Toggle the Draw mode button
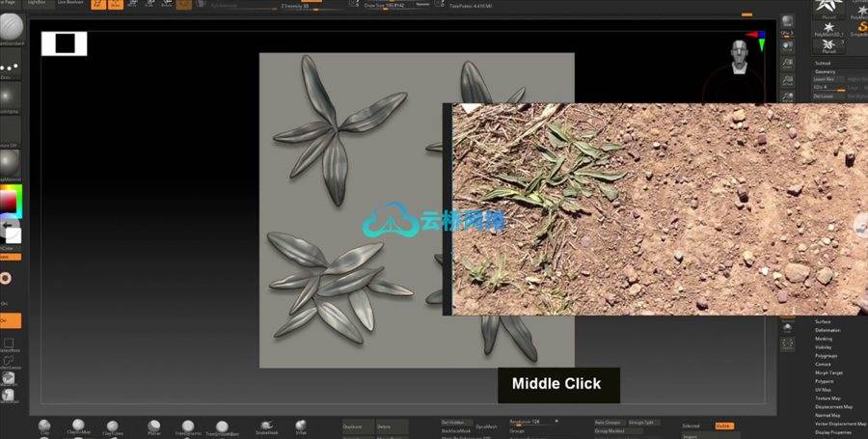The height and width of the screenshot is (439, 868). tap(117, 5)
